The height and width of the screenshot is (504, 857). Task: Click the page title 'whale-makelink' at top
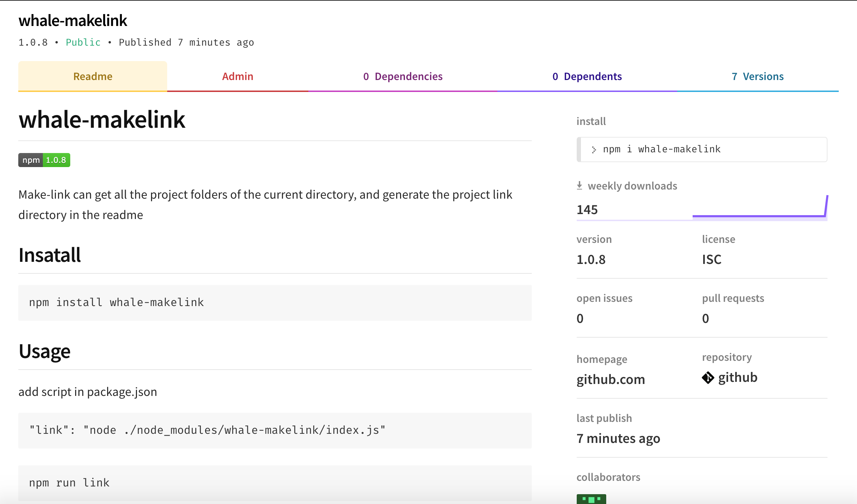[x=73, y=20]
